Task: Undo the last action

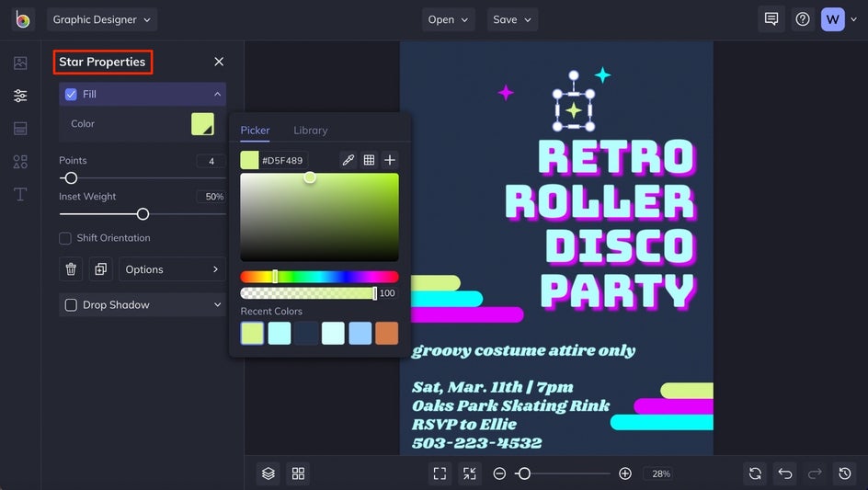Action: (x=785, y=473)
